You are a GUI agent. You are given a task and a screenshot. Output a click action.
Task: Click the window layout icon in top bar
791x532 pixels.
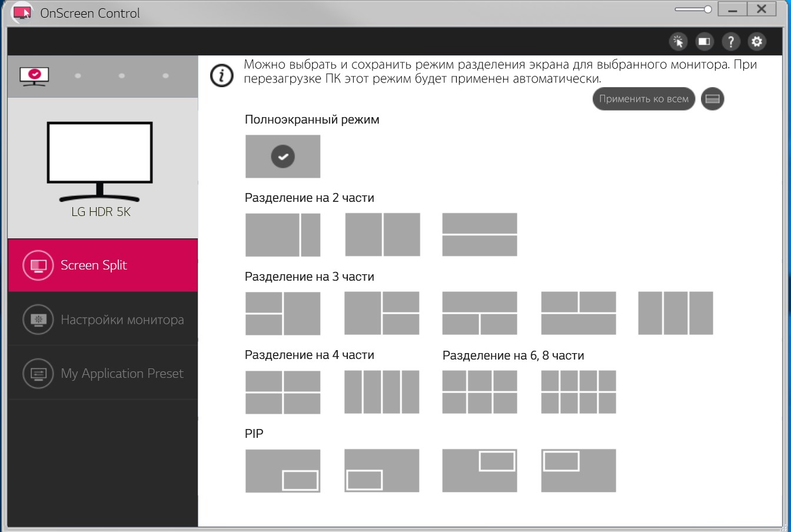point(704,42)
